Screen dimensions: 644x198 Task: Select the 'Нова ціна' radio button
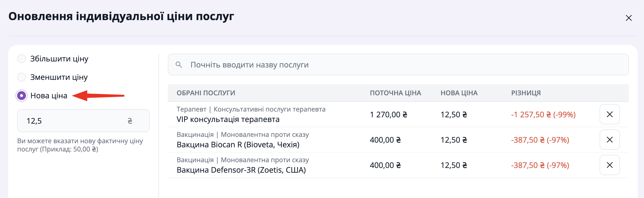tap(22, 96)
